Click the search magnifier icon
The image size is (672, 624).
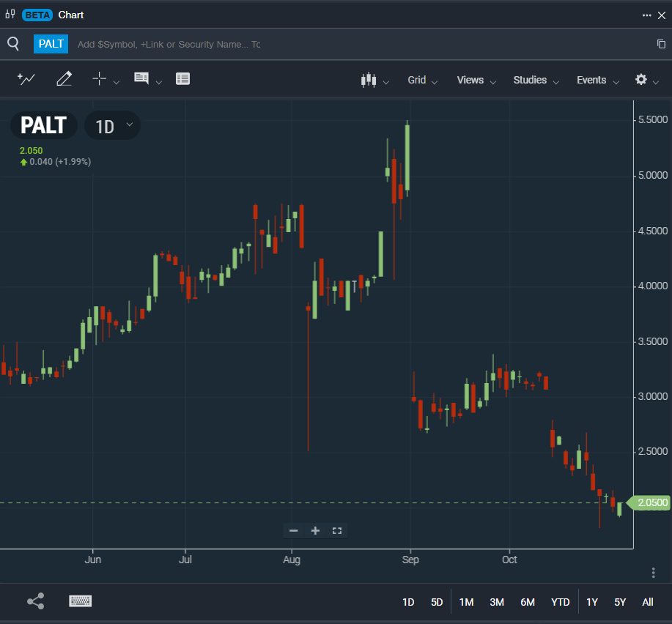13,44
